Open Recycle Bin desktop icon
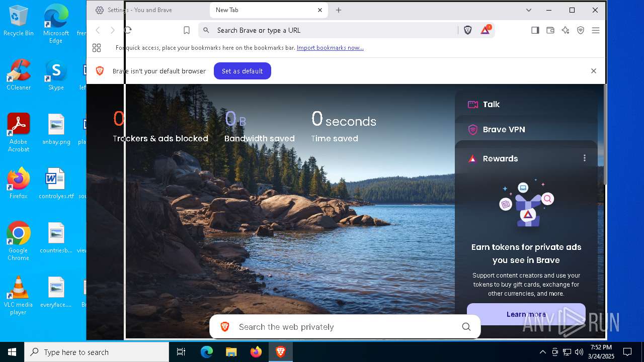 (x=19, y=21)
